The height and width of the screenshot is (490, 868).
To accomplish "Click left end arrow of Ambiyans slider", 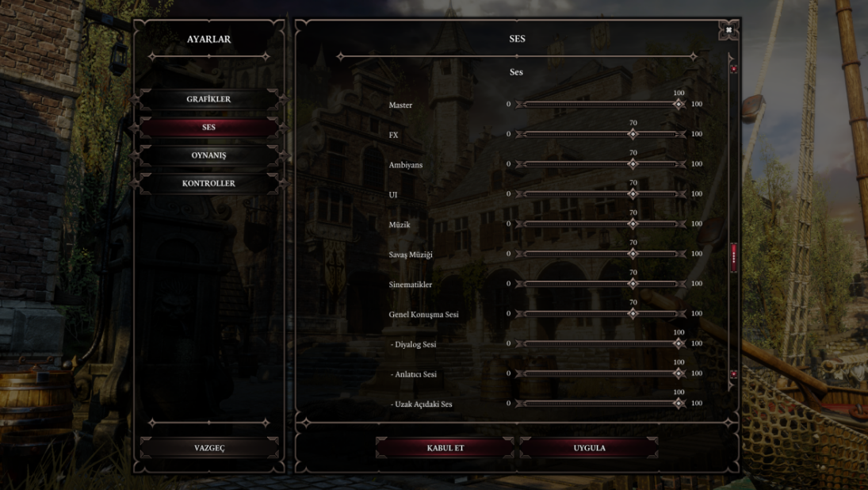I will click(519, 164).
